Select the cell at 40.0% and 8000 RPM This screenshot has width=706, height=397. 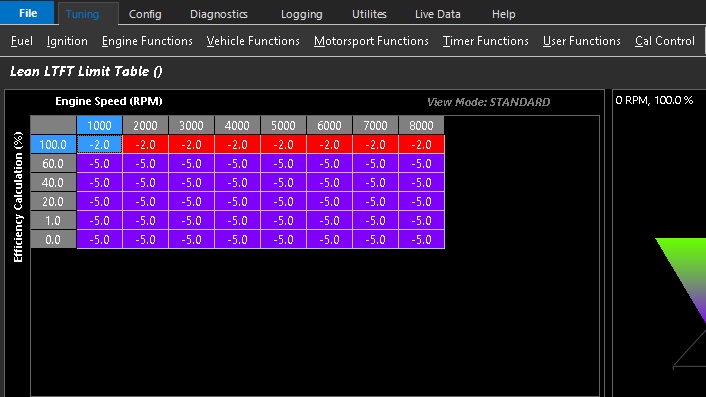[x=421, y=182]
